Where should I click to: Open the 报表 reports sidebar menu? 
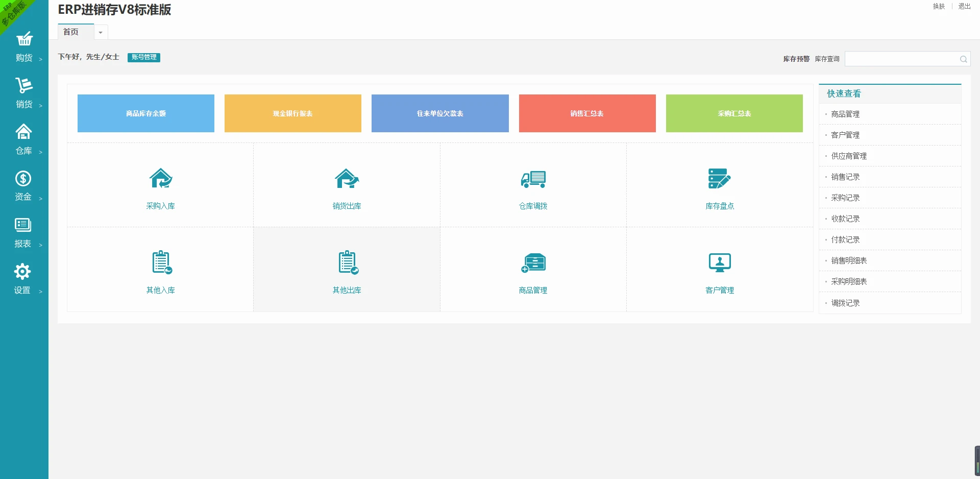[x=23, y=232]
